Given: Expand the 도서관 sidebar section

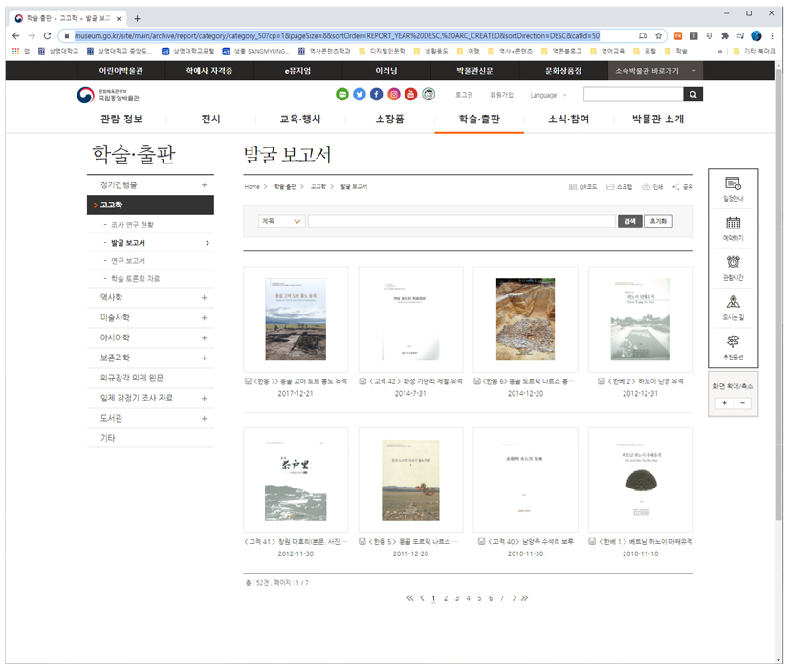Looking at the screenshot, I should tap(204, 419).
